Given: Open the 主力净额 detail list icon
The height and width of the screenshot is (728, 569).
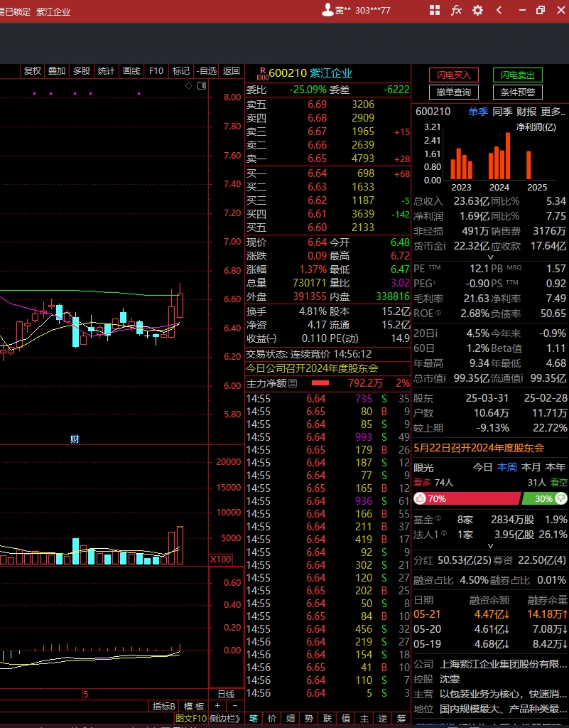Looking at the screenshot, I should click(x=293, y=383).
